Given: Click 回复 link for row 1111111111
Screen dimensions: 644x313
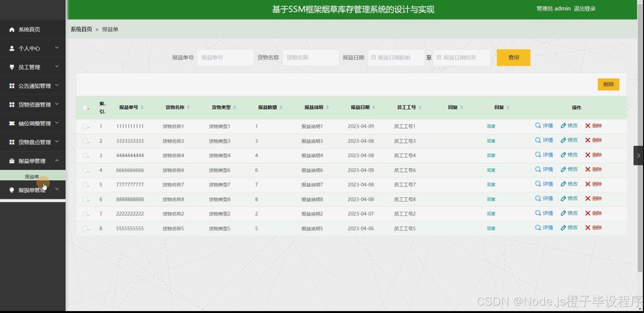Looking at the screenshot, I should 491,126.
